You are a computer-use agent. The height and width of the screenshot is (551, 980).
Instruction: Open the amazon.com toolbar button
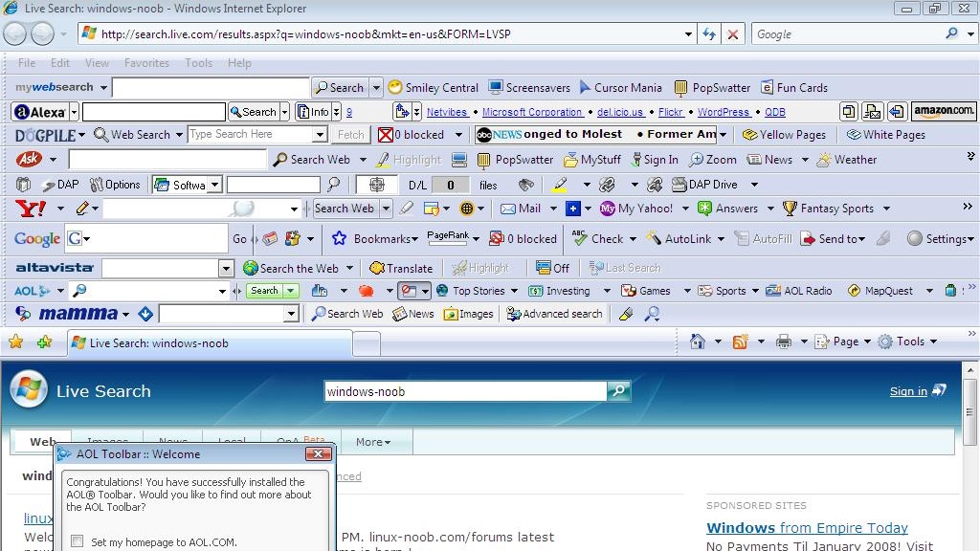click(943, 111)
